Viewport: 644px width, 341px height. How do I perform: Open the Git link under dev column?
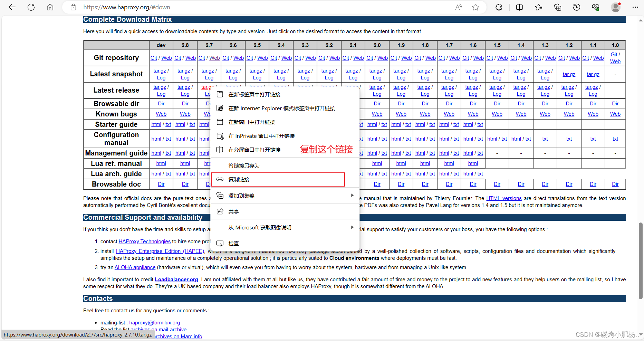pos(154,58)
